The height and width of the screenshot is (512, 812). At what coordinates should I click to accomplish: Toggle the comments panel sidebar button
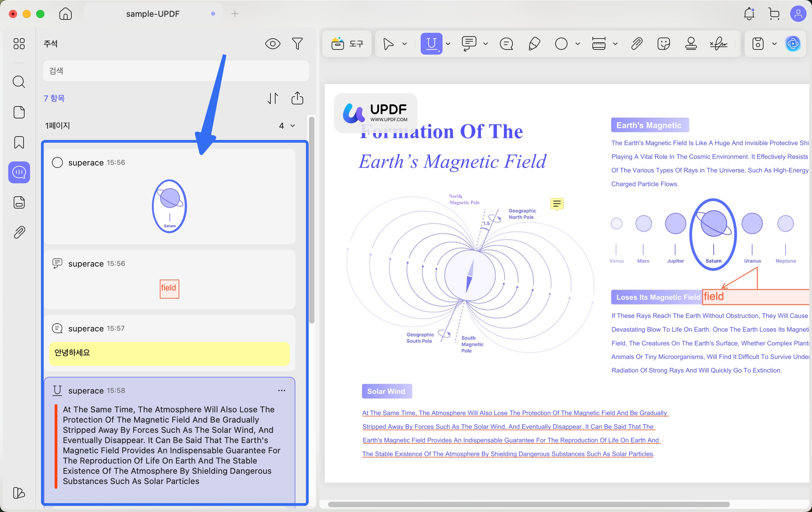[x=19, y=172]
